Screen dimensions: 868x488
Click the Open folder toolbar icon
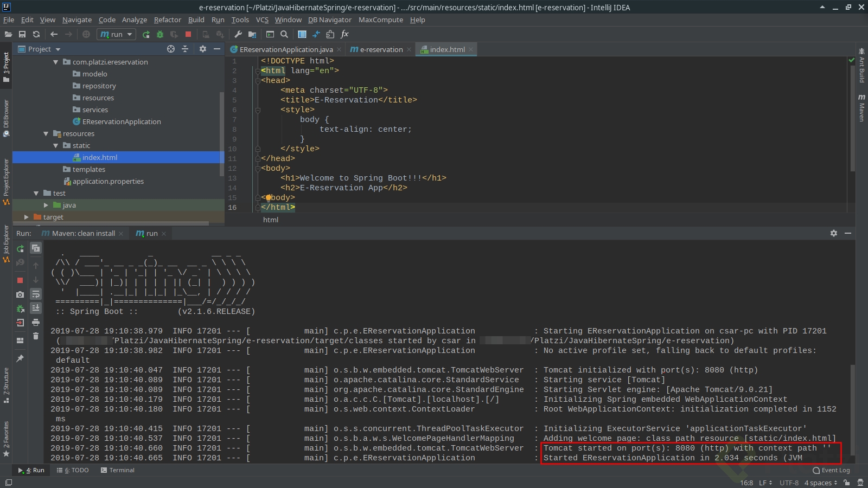coord(8,34)
